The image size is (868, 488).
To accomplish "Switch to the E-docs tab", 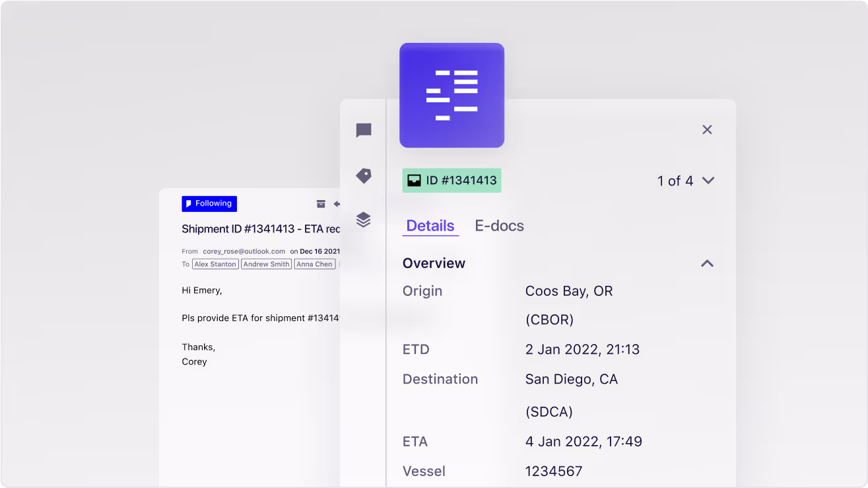I will 500,226.
